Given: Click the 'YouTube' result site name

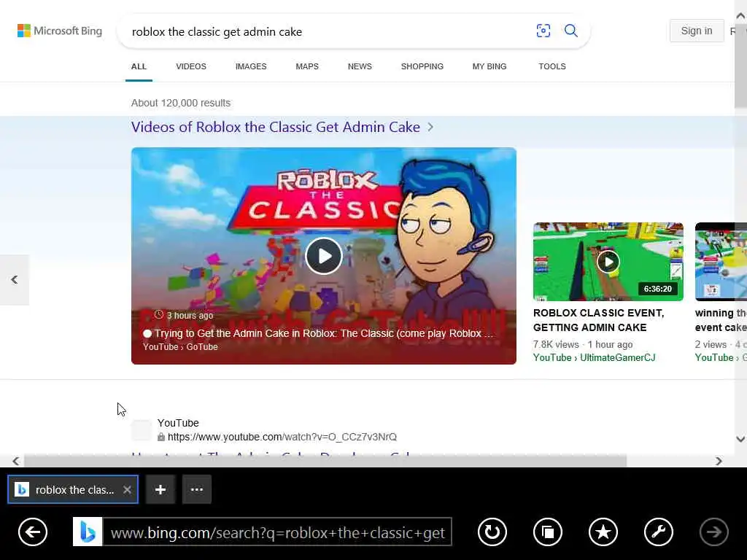Looking at the screenshot, I should [178, 423].
